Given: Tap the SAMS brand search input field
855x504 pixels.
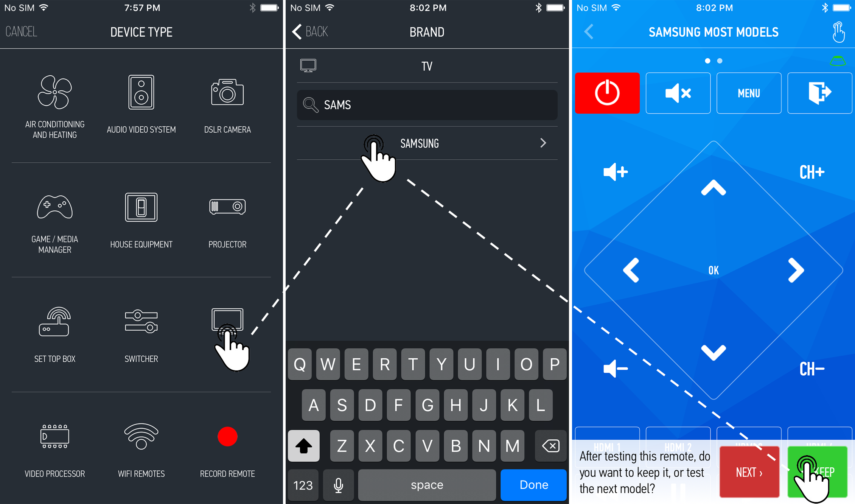Looking at the screenshot, I should click(x=427, y=105).
